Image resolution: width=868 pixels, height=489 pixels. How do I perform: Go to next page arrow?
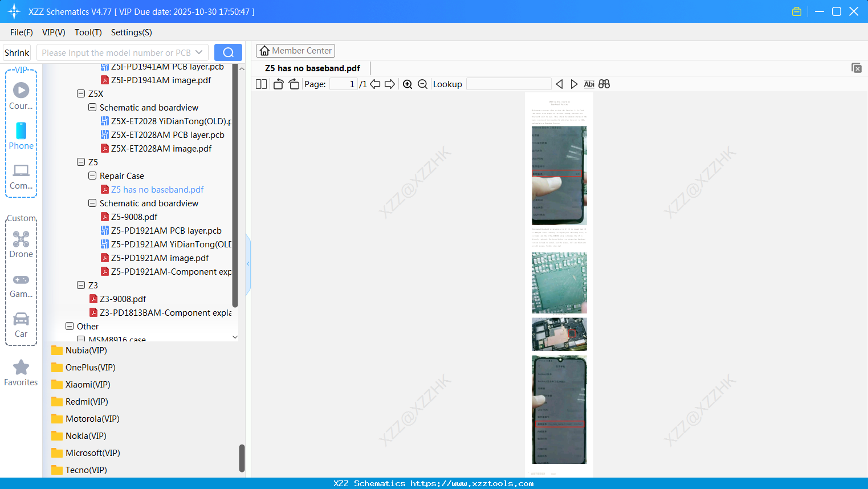coord(390,84)
